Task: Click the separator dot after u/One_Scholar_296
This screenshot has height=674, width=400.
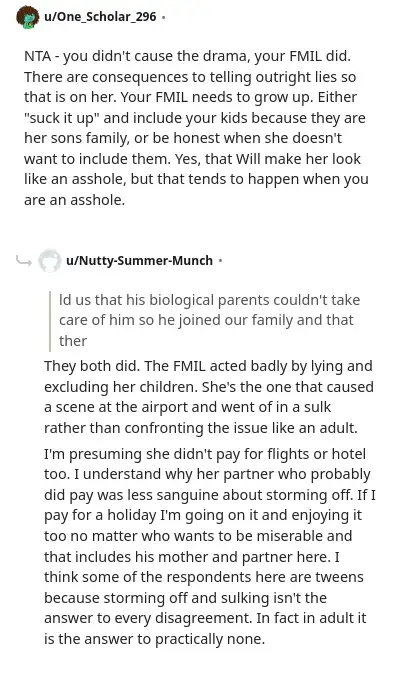Action: pos(163,17)
